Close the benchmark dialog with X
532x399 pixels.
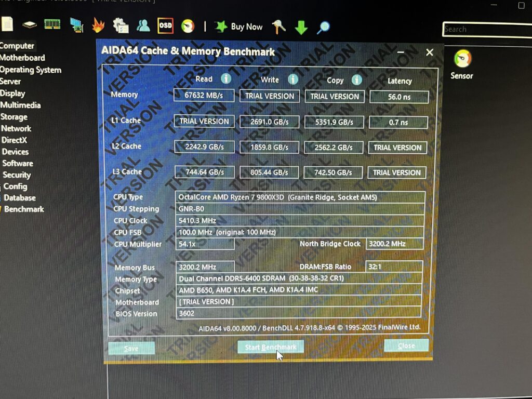point(430,52)
